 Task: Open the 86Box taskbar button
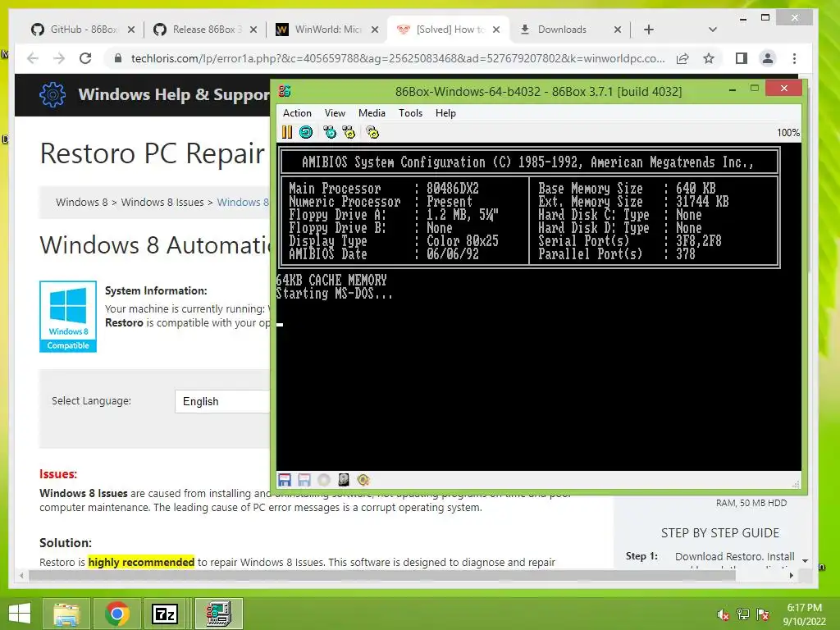[x=218, y=614]
